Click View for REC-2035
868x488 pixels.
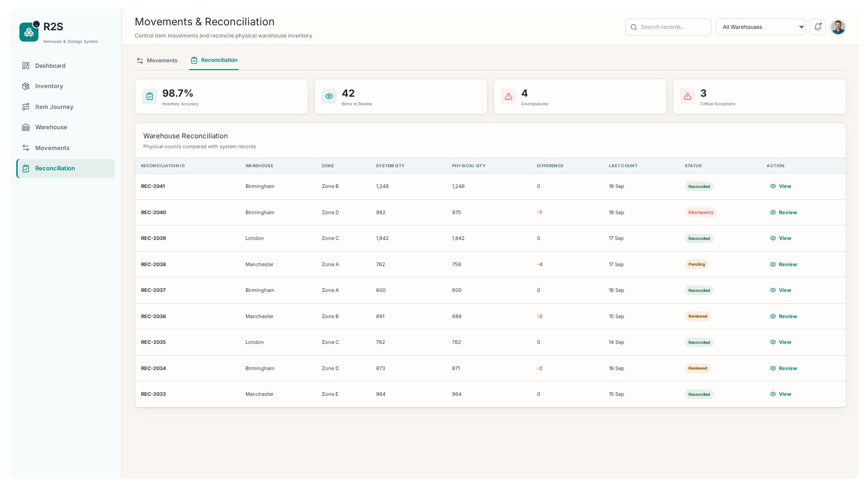coord(781,342)
